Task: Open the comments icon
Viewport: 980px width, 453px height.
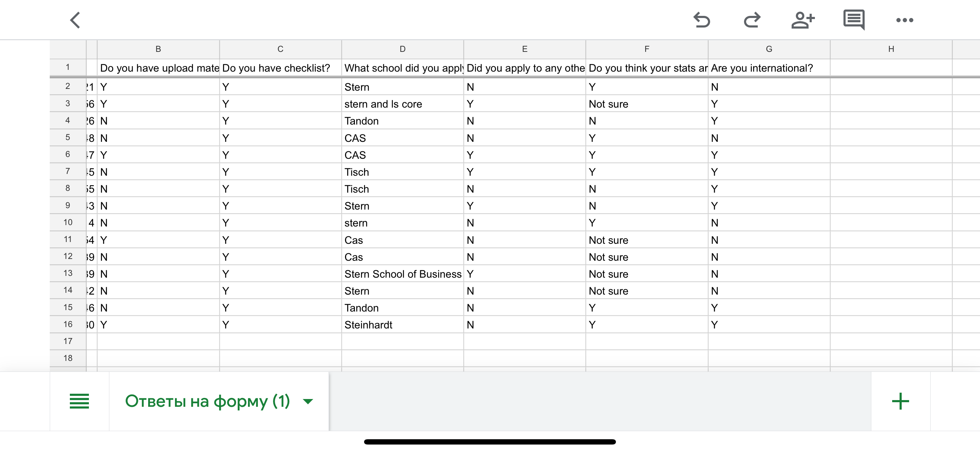Action: [854, 20]
